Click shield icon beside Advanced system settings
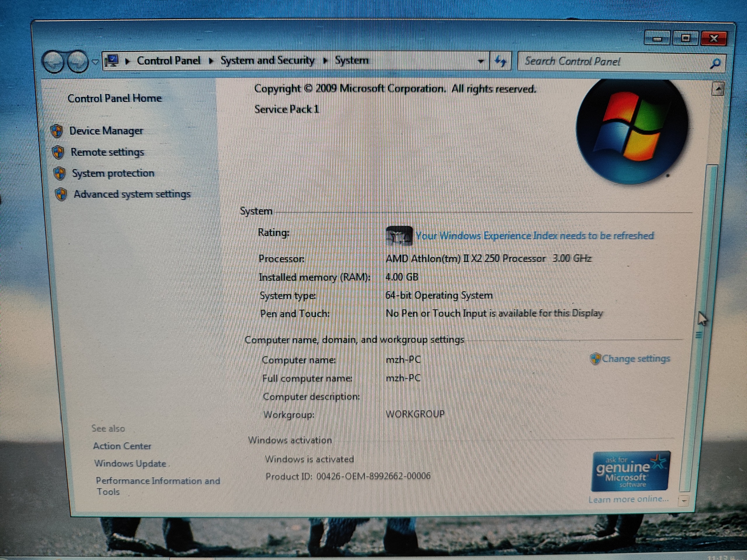 point(61,195)
